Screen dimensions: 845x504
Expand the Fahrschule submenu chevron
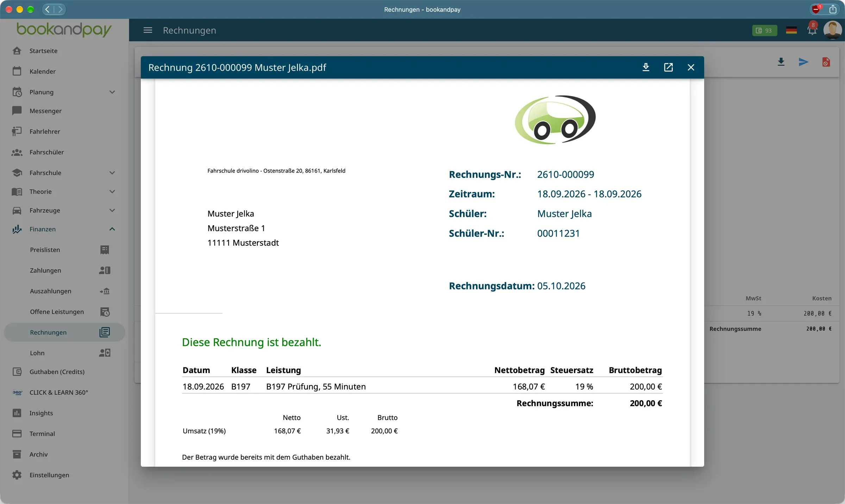pyautogui.click(x=112, y=173)
